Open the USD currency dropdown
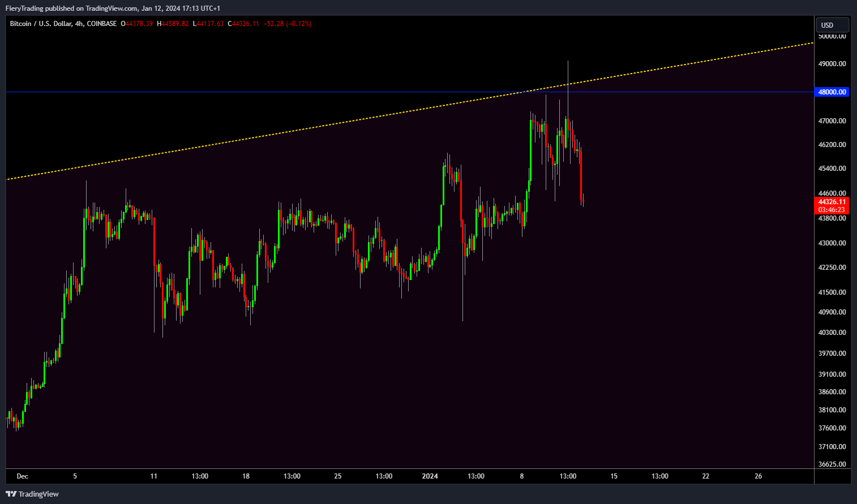 click(x=832, y=25)
